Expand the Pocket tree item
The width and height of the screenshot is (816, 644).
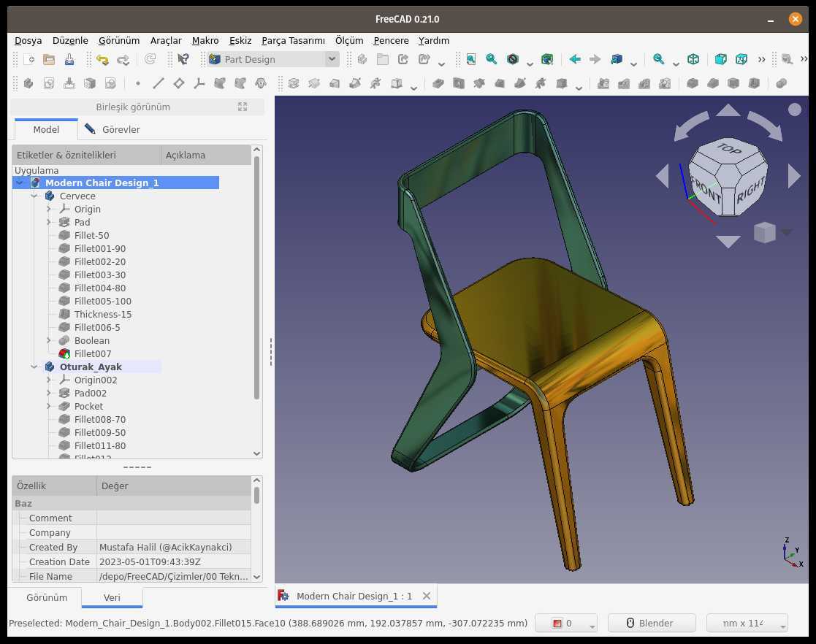pos(48,406)
